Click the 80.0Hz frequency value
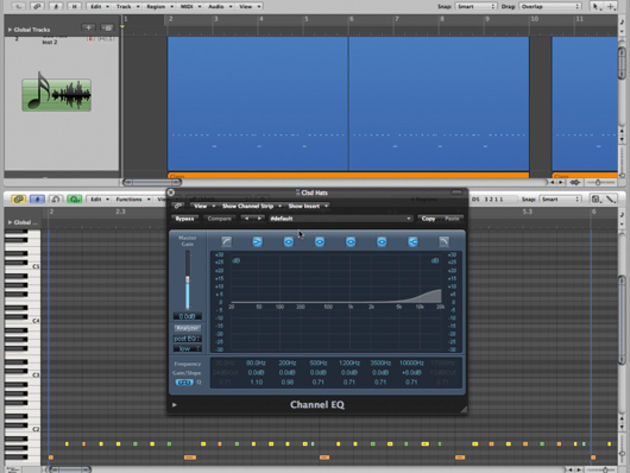Image resolution: width=630 pixels, height=473 pixels. click(x=256, y=363)
